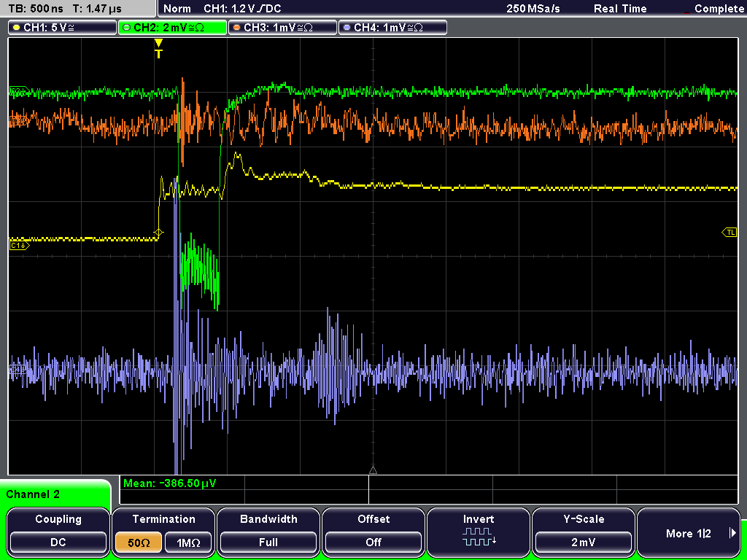Click the yellow trigger position T marker

[x=158, y=49]
